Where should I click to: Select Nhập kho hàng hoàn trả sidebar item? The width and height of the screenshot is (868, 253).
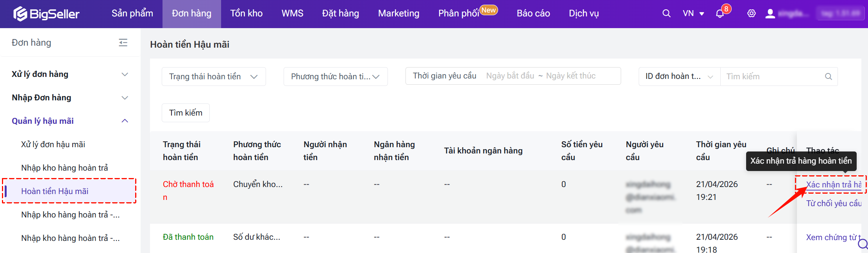pos(64,168)
